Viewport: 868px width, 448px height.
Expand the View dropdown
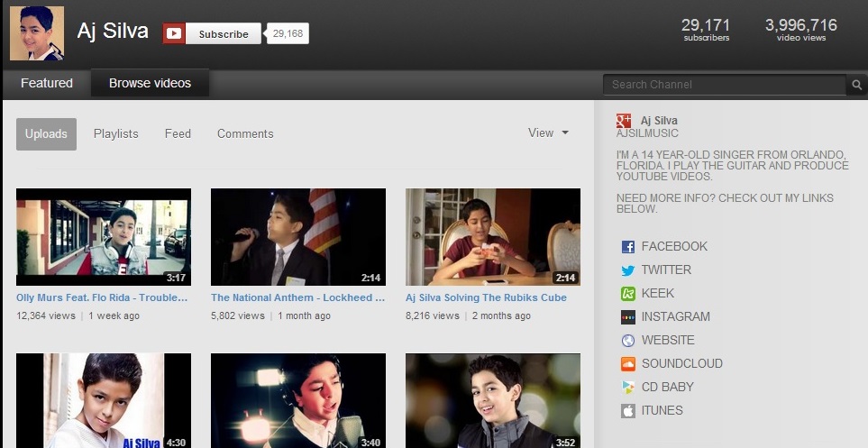pyautogui.click(x=548, y=133)
